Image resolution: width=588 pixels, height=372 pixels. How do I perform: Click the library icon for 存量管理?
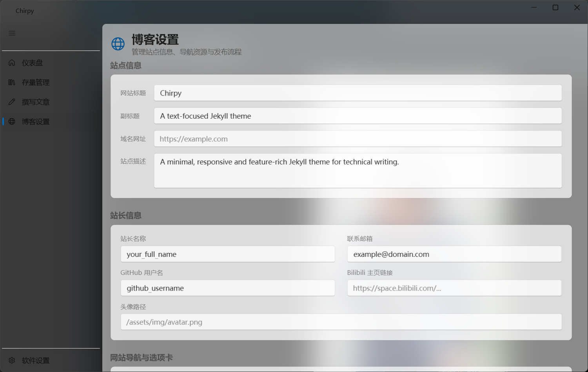pyautogui.click(x=12, y=82)
